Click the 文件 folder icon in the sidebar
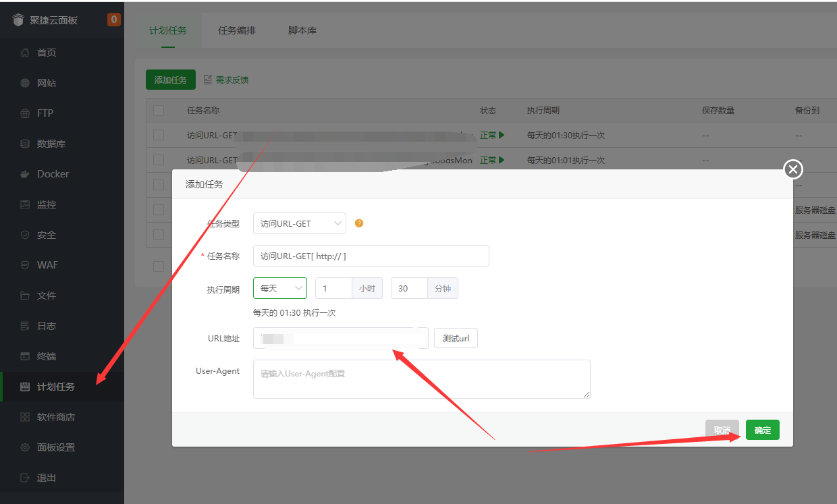 (x=25, y=296)
